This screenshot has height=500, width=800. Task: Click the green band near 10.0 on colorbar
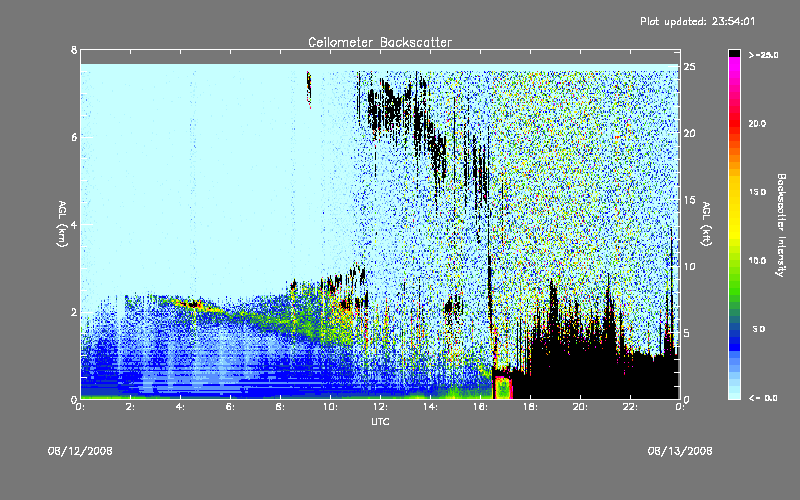point(734,261)
